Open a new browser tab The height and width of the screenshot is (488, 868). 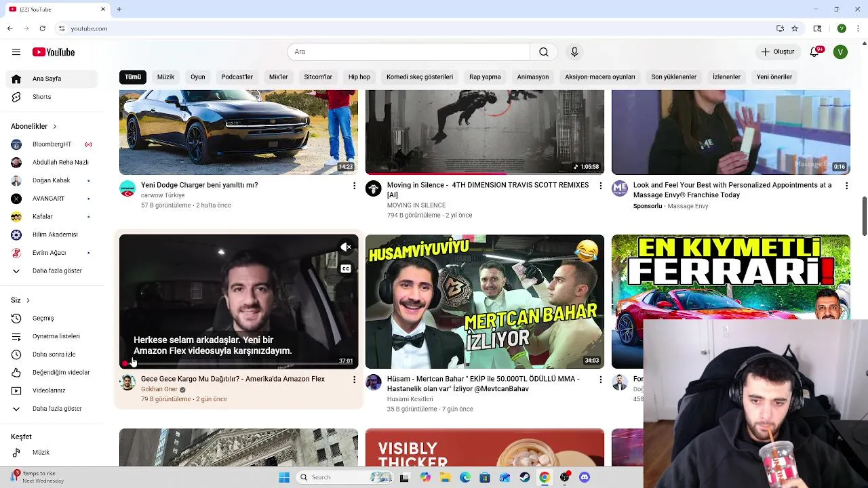click(x=119, y=9)
